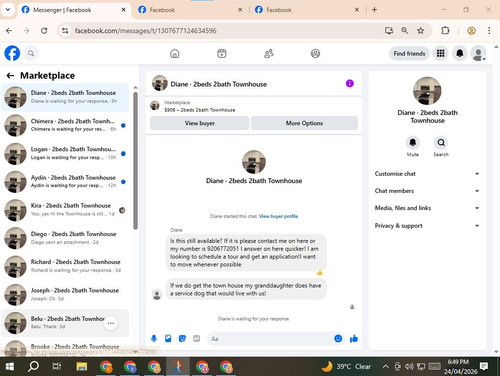Expand Media, files and links section
Viewport: 500px width, 376px height.
[427, 208]
